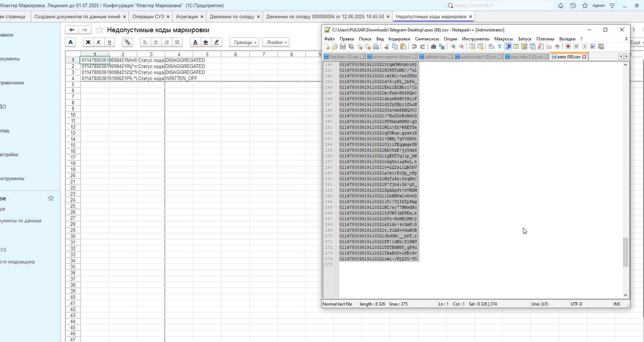Click the Notepad++ Print icon
The height and width of the screenshot is (342, 644).
click(x=375, y=46)
